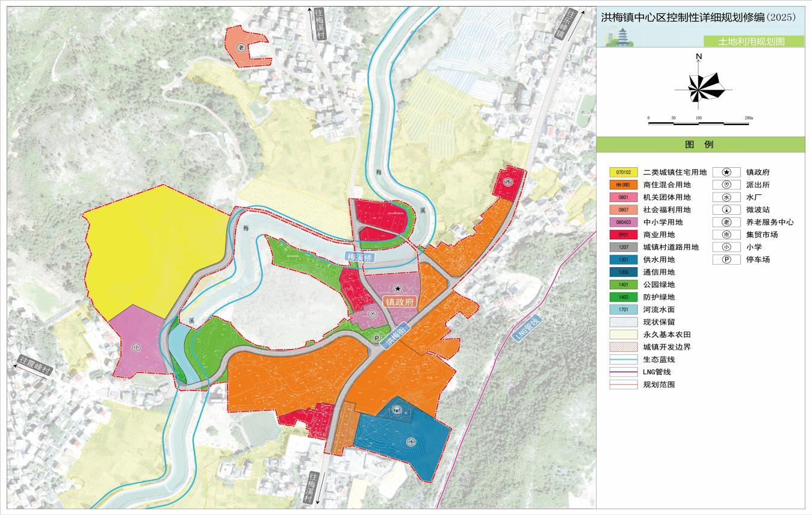Click the star icon on the map's town government parcel
The image size is (812, 515).
[x=397, y=289]
